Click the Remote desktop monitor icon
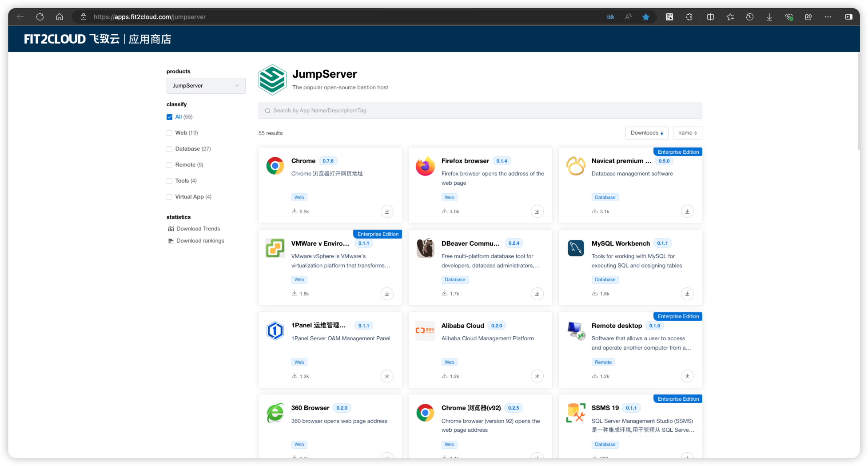 [x=576, y=331]
